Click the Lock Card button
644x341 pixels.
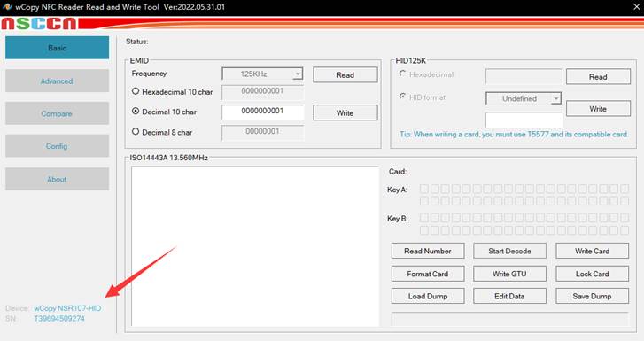click(593, 274)
